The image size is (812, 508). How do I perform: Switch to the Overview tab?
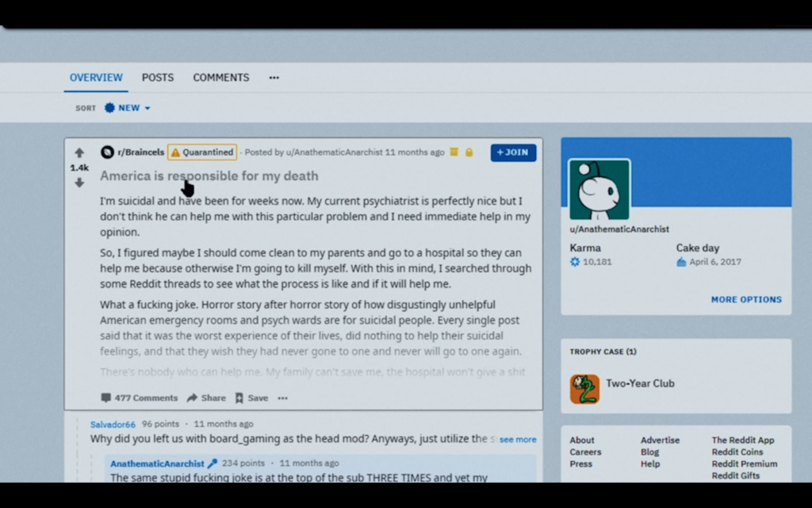point(96,77)
